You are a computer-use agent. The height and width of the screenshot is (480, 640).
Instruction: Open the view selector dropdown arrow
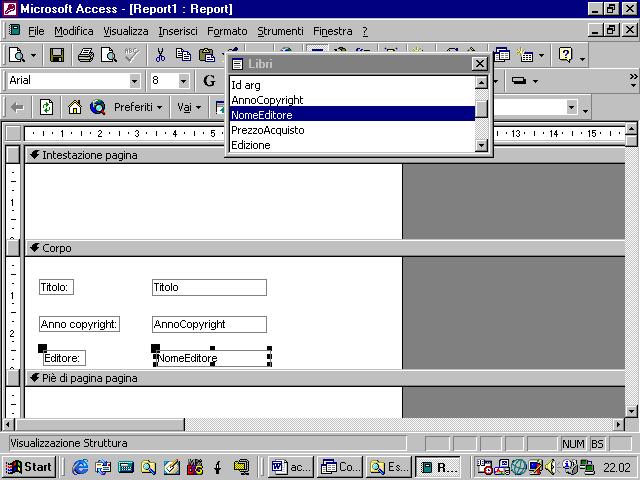(33, 55)
